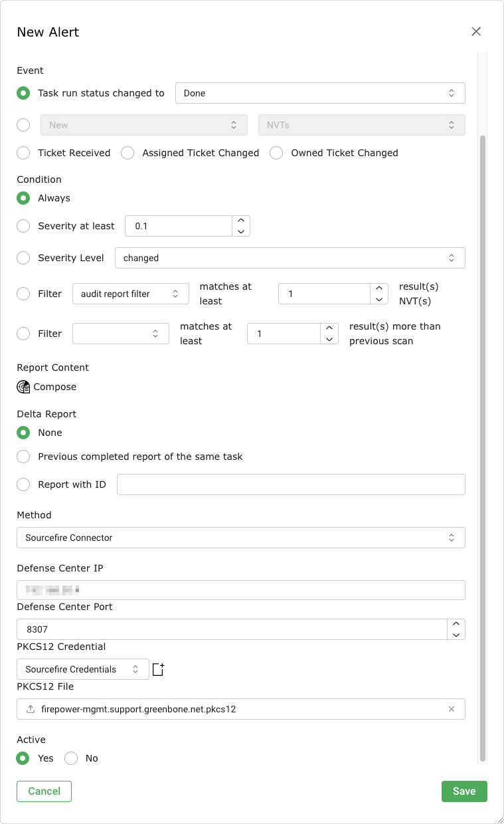The height and width of the screenshot is (824, 504).
Task: Increment the audit report filter match count
Action: (x=378, y=288)
